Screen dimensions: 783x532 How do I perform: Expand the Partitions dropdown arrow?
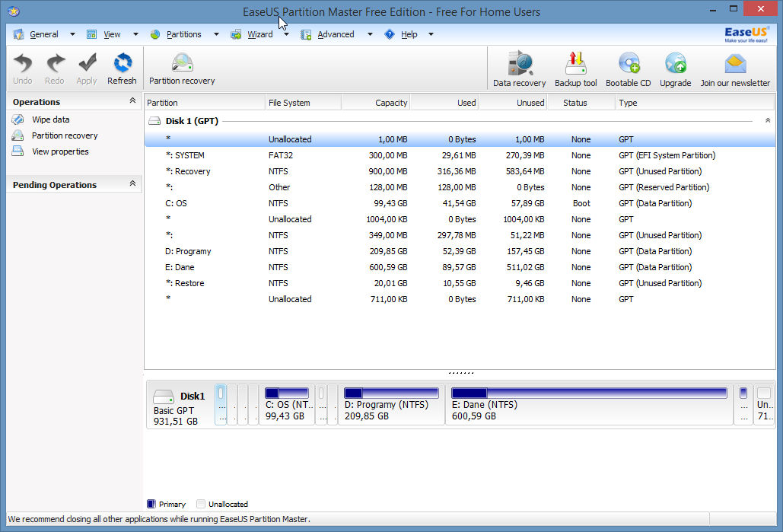pyautogui.click(x=216, y=34)
